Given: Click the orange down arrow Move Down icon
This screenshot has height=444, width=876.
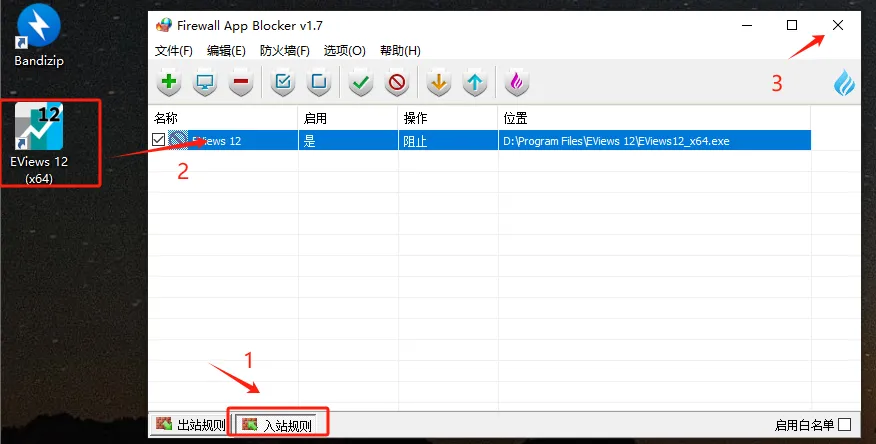Looking at the screenshot, I should 439,82.
